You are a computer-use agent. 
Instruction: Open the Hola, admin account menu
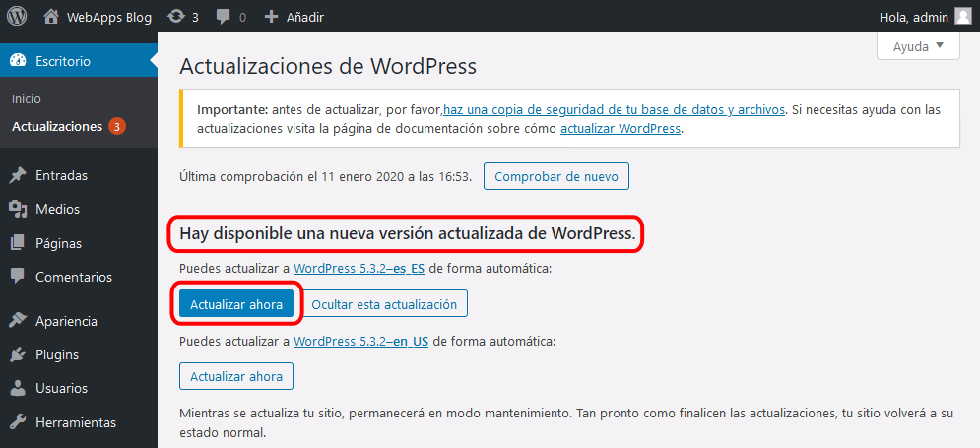click(x=925, y=16)
